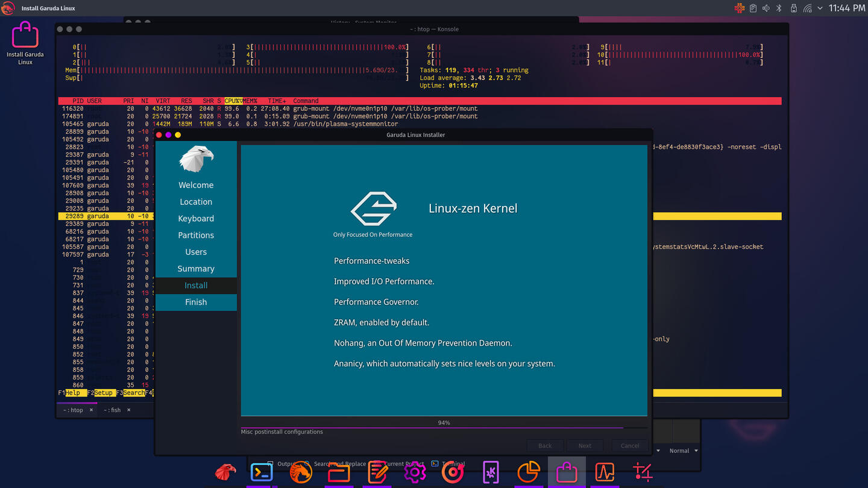The height and width of the screenshot is (488, 868).
Task: Close the '~ : fish' Konsole tab
Action: coord(128,410)
